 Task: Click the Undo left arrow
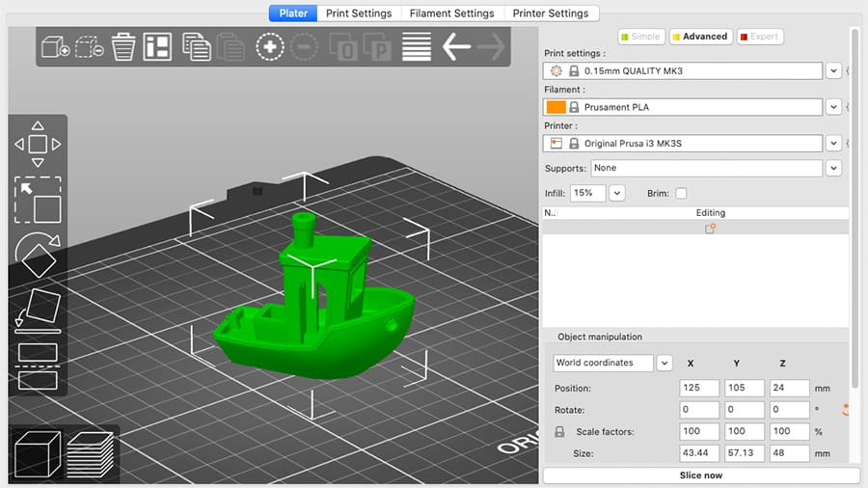tap(456, 47)
